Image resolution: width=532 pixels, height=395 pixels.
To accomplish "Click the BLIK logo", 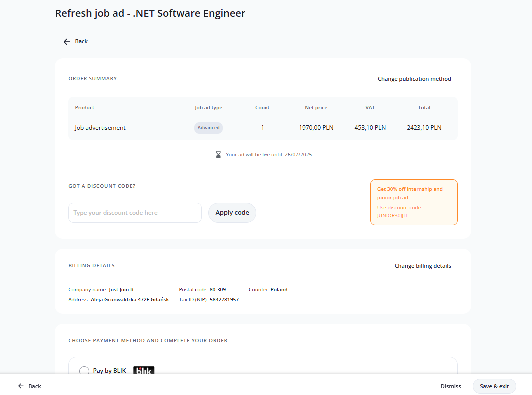I will (144, 371).
